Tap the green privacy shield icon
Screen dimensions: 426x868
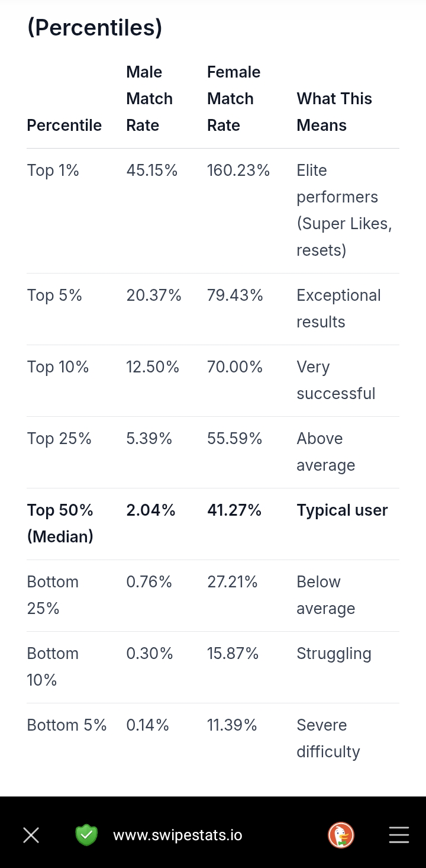pyautogui.click(x=86, y=835)
